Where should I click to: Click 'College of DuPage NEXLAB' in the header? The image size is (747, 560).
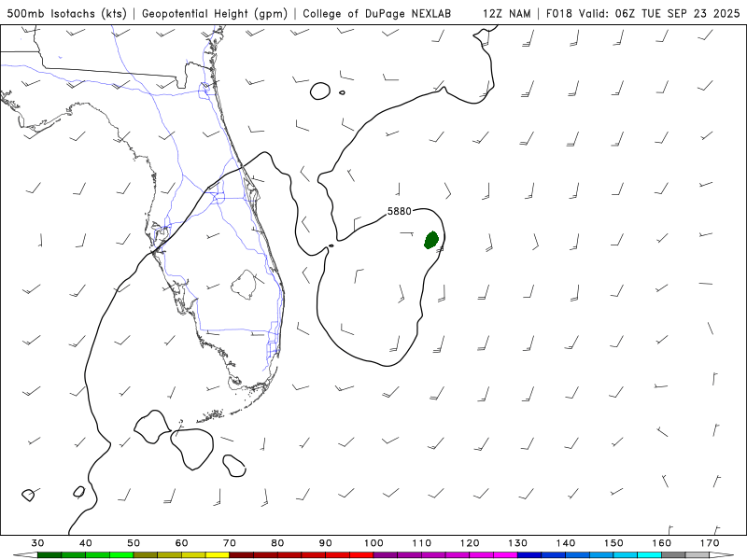tap(377, 13)
